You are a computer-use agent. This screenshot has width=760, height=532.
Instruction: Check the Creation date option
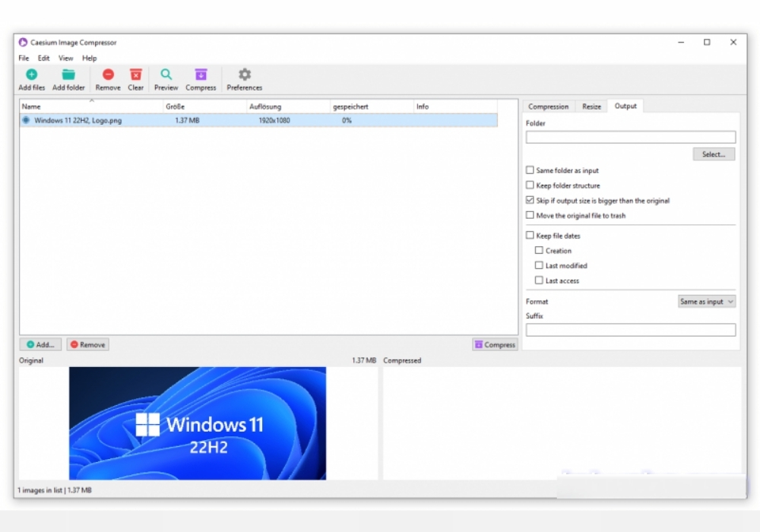539,251
